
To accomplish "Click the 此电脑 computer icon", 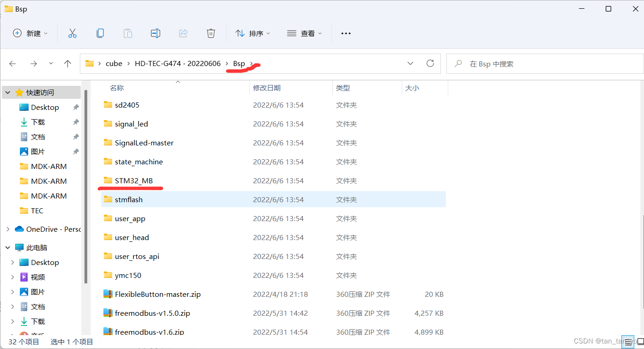I will (19, 248).
